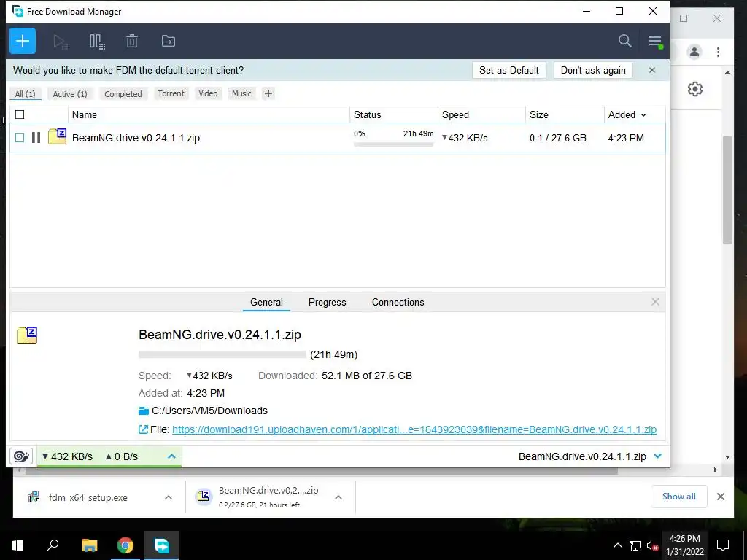Close the details panel with the X
Viewport: 747px width, 560px height.
[x=656, y=302]
